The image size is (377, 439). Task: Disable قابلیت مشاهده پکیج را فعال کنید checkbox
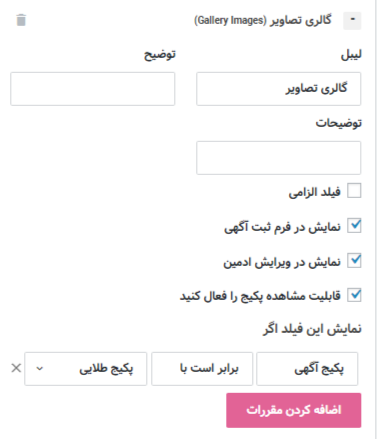(x=354, y=295)
